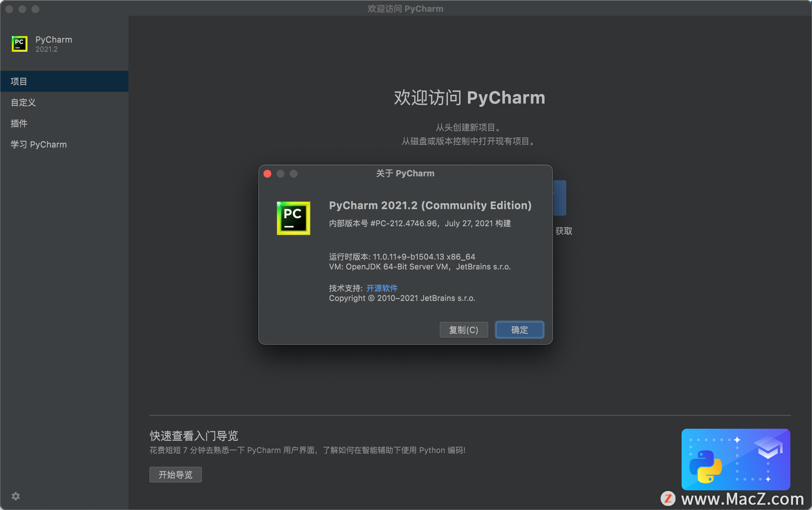The image size is (812, 510).
Task: Click the 复制(C) button
Action: (x=464, y=330)
